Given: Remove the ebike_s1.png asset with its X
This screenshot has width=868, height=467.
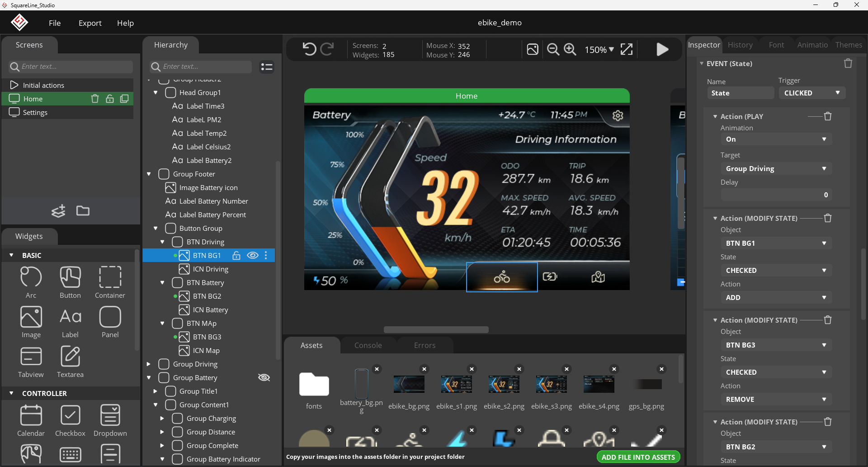Looking at the screenshot, I should pyautogui.click(x=472, y=369).
